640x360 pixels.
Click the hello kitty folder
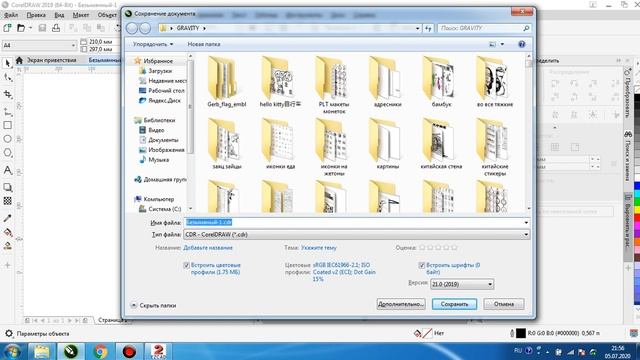(280, 82)
